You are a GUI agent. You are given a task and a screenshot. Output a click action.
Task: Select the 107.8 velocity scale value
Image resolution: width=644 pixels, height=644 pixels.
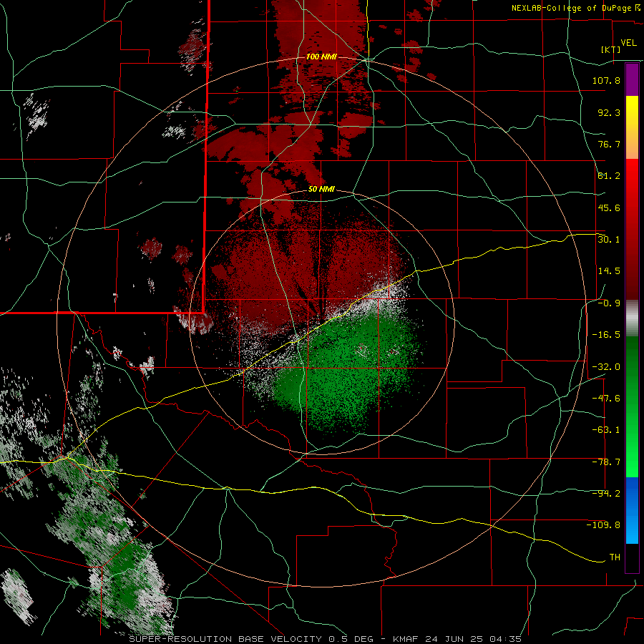[606, 80]
